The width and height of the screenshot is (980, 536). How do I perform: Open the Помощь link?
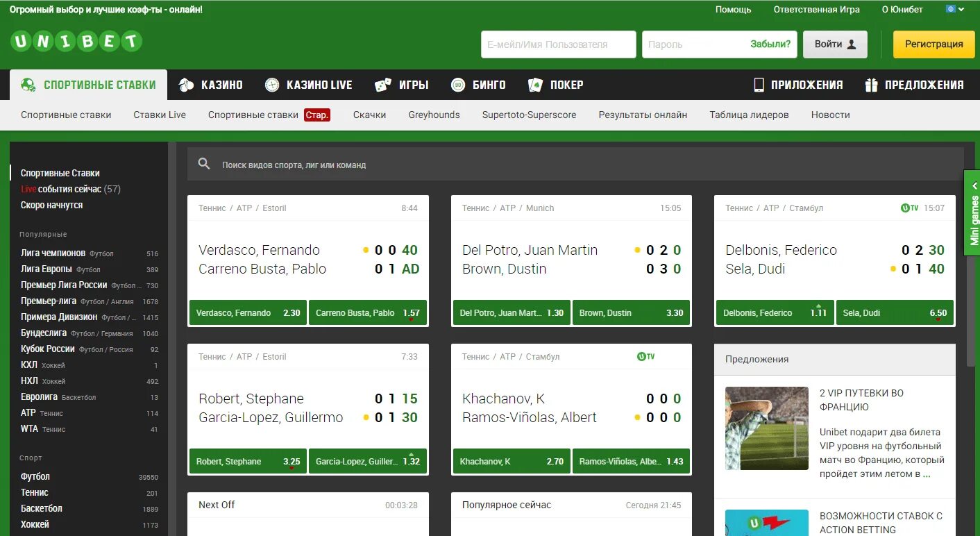(733, 10)
